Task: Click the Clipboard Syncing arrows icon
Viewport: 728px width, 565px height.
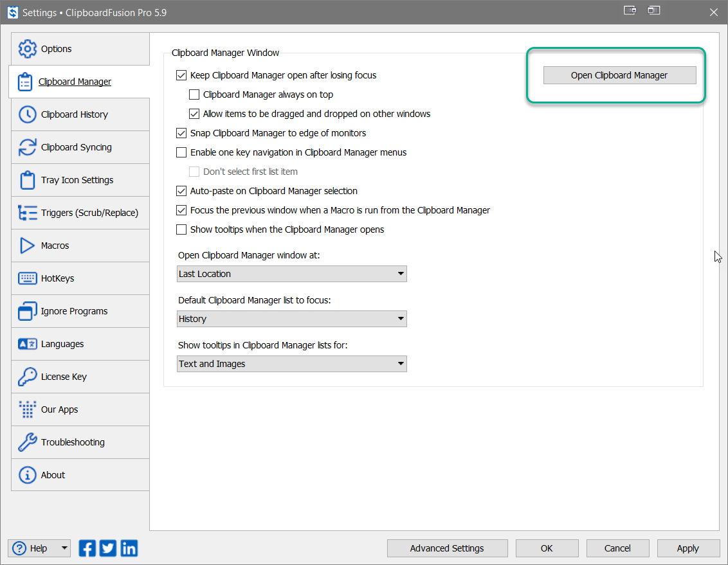Action: pos(27,147)
